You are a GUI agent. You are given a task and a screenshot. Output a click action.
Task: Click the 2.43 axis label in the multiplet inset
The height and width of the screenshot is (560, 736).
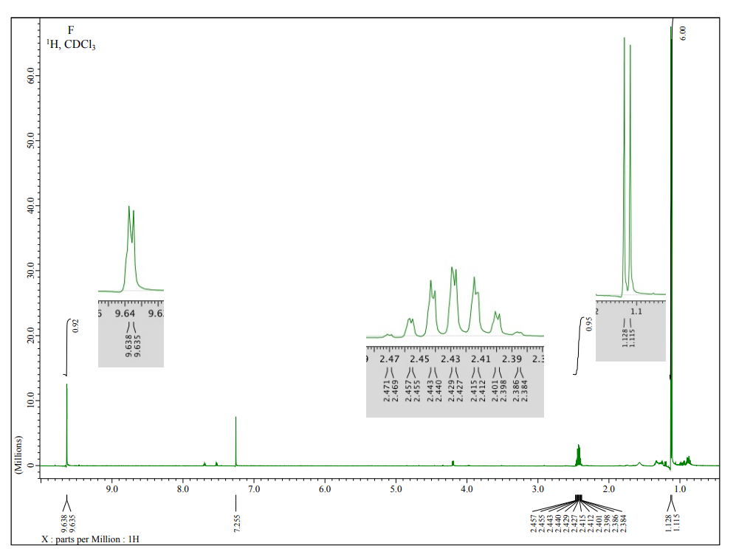coord(450,359)
